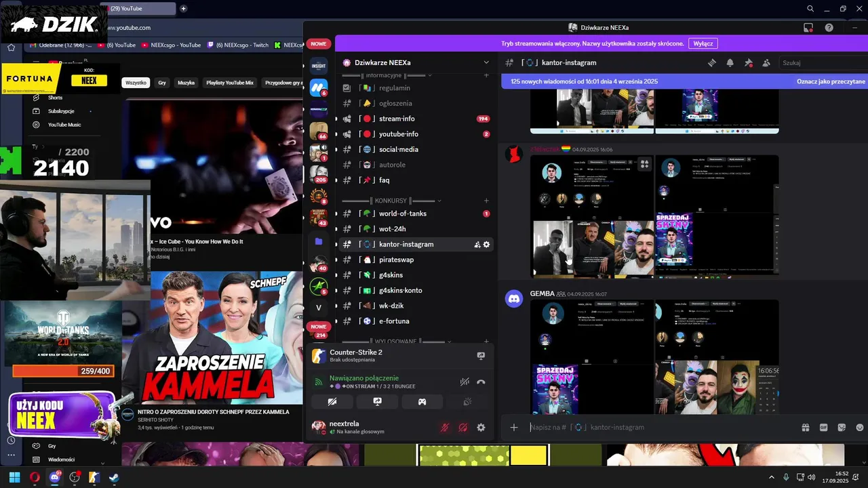Open Steam from the Windows taskbar
Image resolution: width=868 pixels, height=488 pixels.
pyautogui.click(x=114, y=477)
